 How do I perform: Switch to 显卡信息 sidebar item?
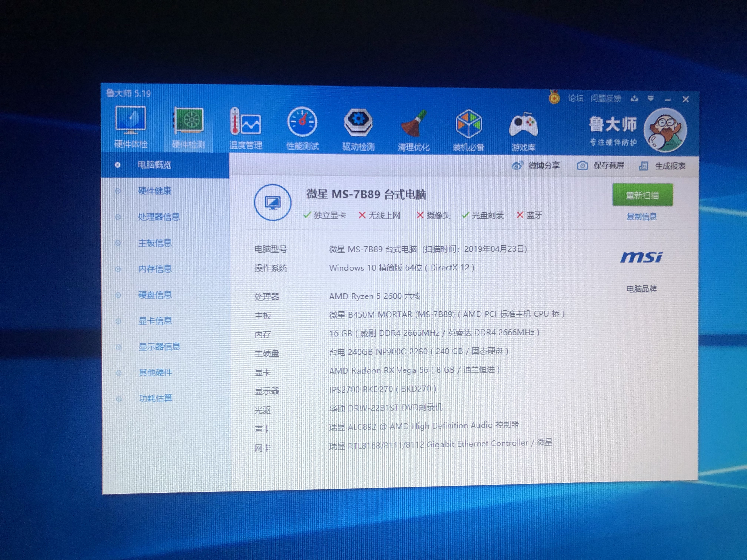point(155,321)
